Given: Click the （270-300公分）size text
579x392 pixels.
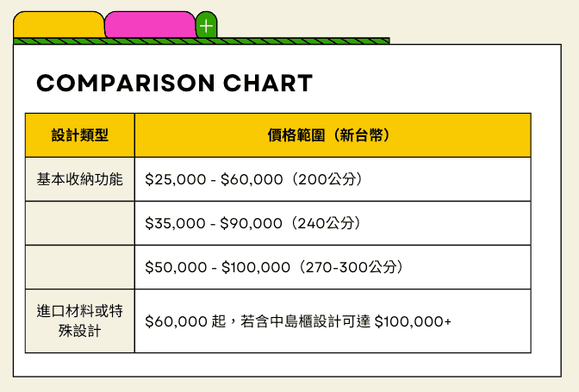Looking at the screenshot, I should coord(347,267).
